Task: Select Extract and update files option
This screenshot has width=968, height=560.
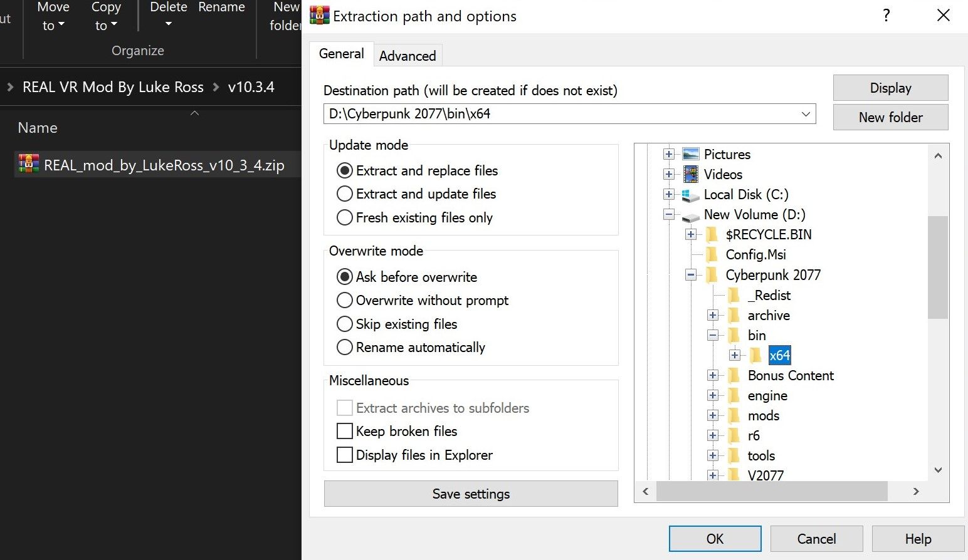Action: click(x=345, y=194)
